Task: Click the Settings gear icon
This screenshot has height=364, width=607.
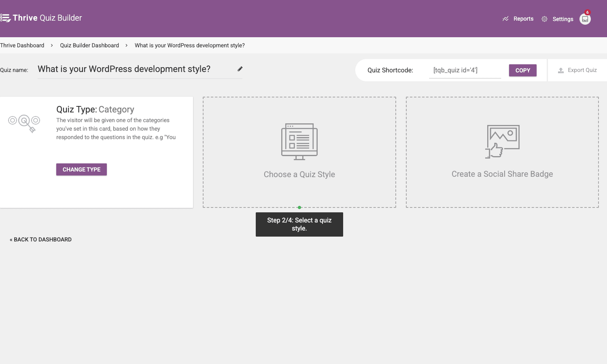Action: click(545, 19)
